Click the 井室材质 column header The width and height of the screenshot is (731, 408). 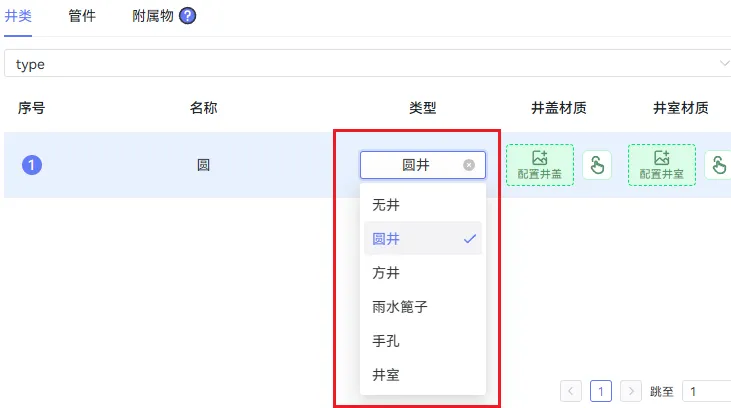(681, 108)
